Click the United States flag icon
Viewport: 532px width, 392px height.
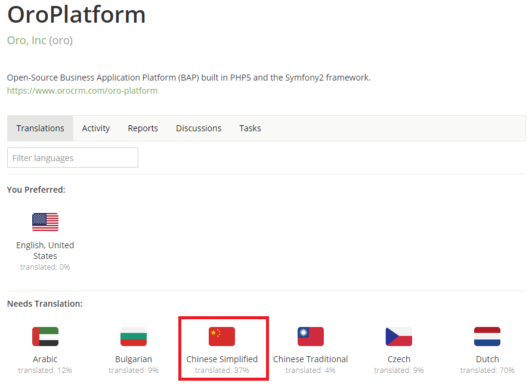tap(45, 222)
